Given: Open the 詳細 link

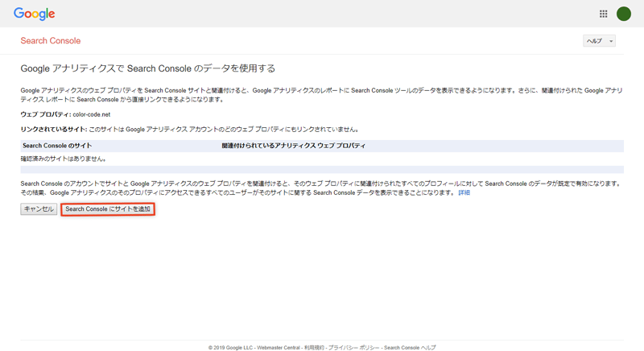Looking at the screenshot, I should 464,192.
